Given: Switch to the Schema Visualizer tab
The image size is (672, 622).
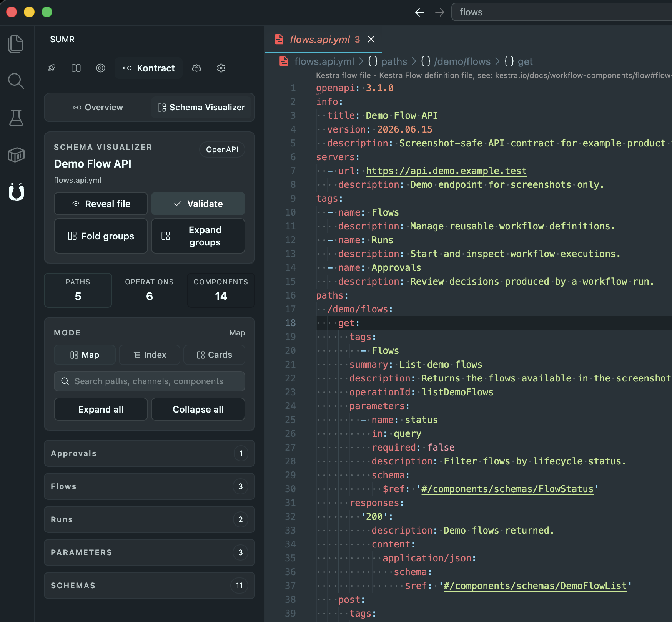Looking at the screenshot, I should (201, 107).
